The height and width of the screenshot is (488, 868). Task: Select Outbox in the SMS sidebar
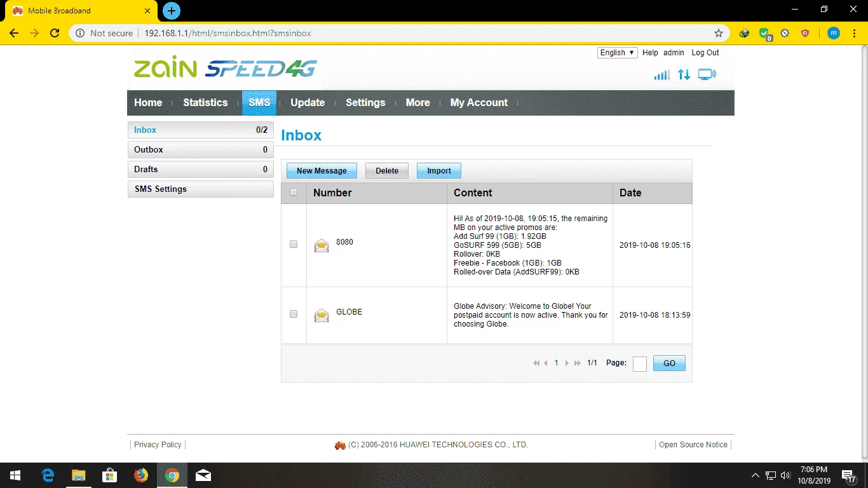(201, 149)
